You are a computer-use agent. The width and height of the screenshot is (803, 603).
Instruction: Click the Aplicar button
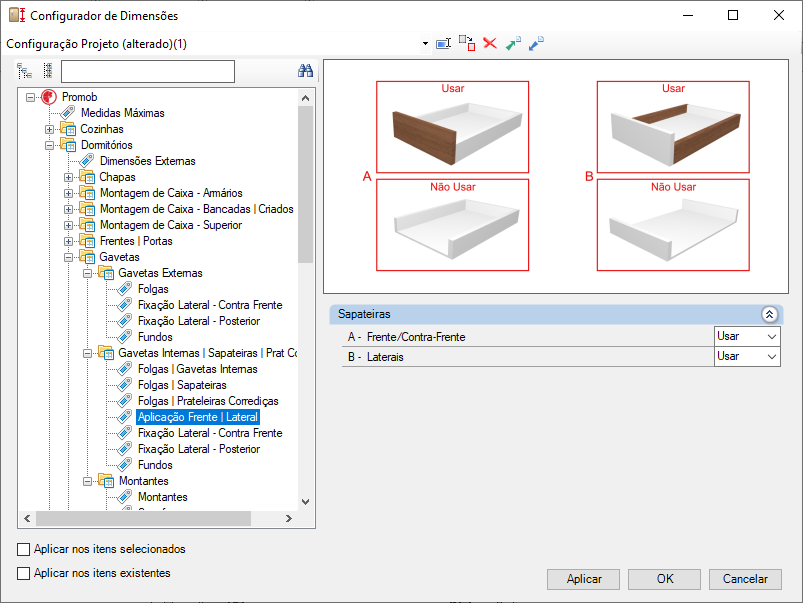[583, 579]
